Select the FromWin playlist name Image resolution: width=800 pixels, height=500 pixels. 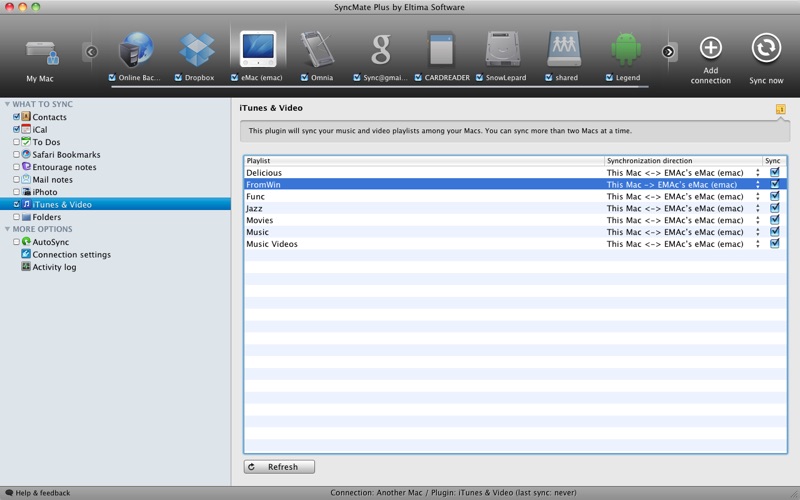tap(263, 185)
